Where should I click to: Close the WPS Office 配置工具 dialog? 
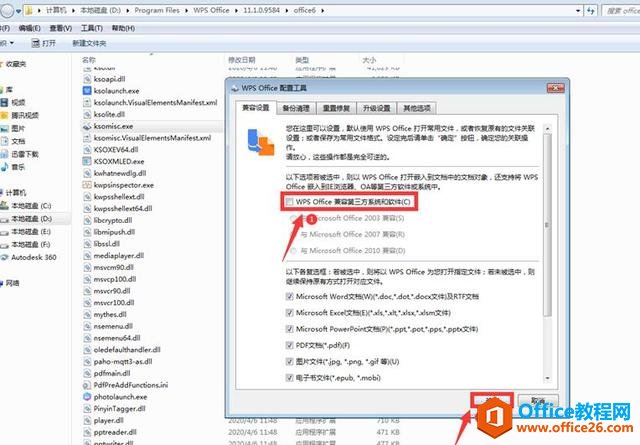[x=556, y=88]
